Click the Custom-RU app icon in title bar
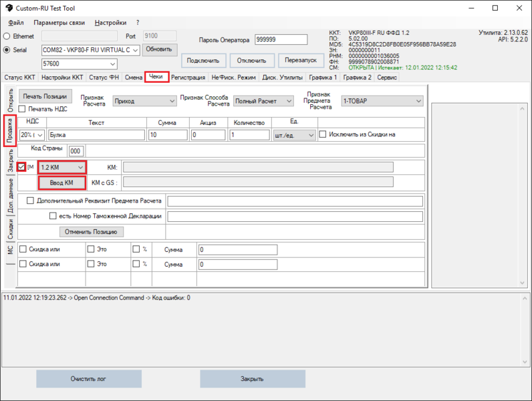The width and height of the screenshot is (532, 401). point(9,8)
